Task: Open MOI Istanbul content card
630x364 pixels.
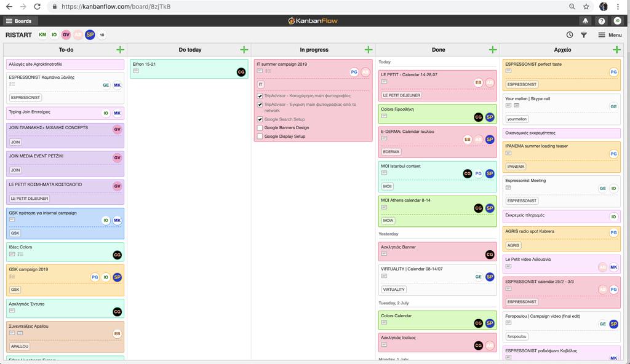Action: coord(437,177)
